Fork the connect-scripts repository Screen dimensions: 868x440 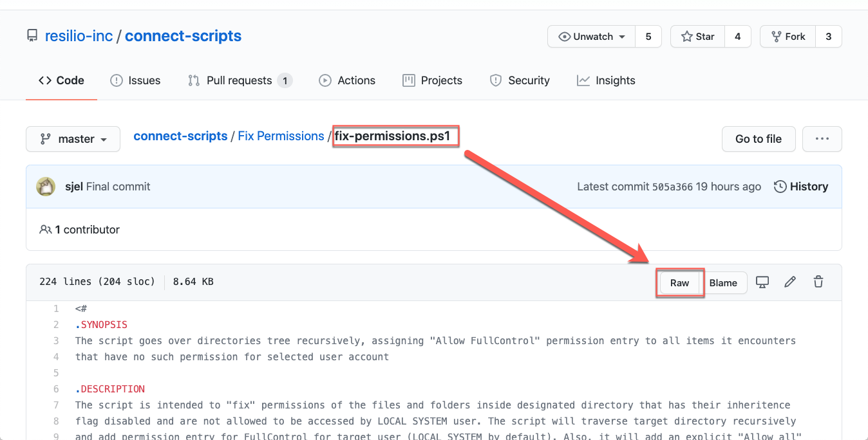788,37
